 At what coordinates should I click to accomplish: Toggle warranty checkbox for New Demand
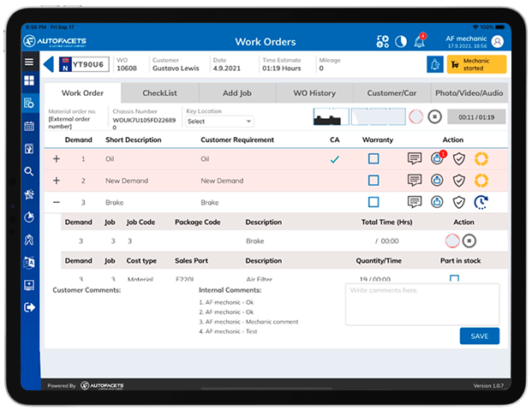pyautogui.click(x=374, y=181)
